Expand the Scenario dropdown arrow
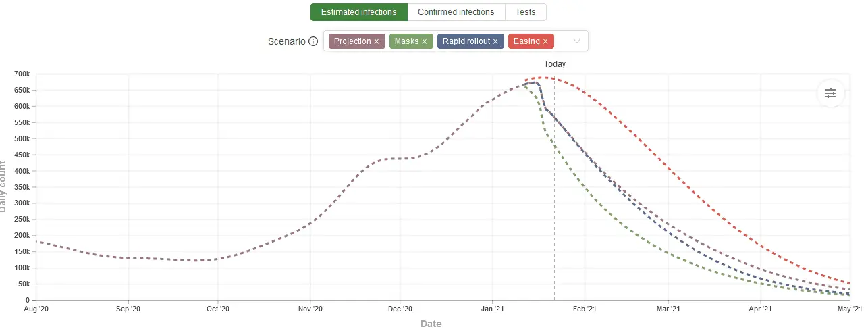This screenshot has width=868, height=331. (577, 41)
